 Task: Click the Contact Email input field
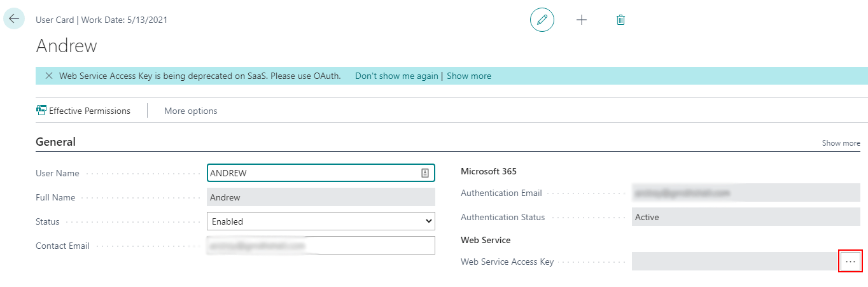point(321,246)
